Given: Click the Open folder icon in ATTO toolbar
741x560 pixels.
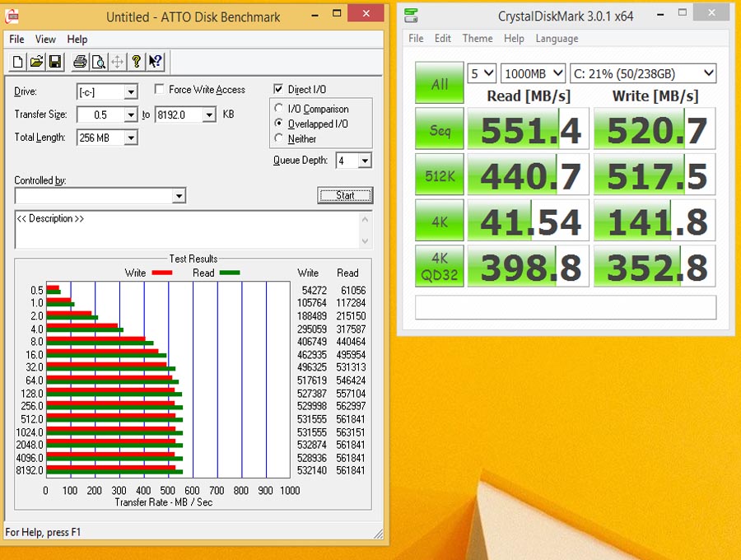Looking at the screenshot, I should click(x=36, y=62).
